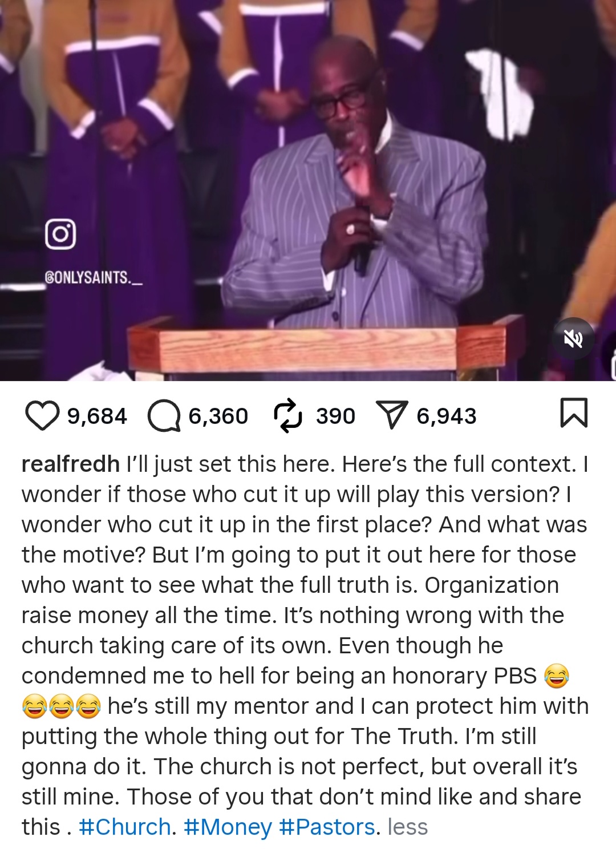Save post with bookmark icon
Screen dimensions: 616x849
pos(573,413)
